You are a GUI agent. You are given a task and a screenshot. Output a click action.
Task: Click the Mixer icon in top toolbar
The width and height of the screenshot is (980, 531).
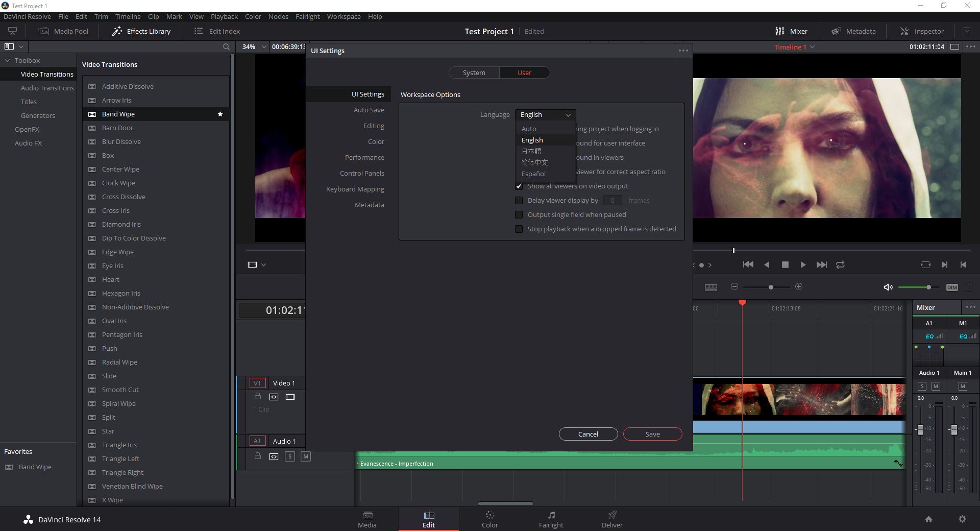780,31
